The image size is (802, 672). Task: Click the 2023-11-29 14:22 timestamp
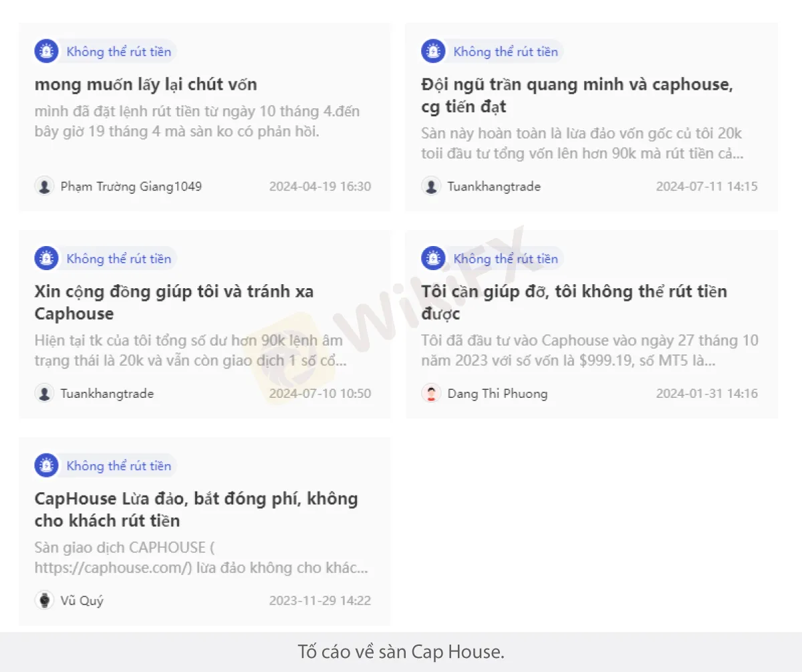pos(320,601)
